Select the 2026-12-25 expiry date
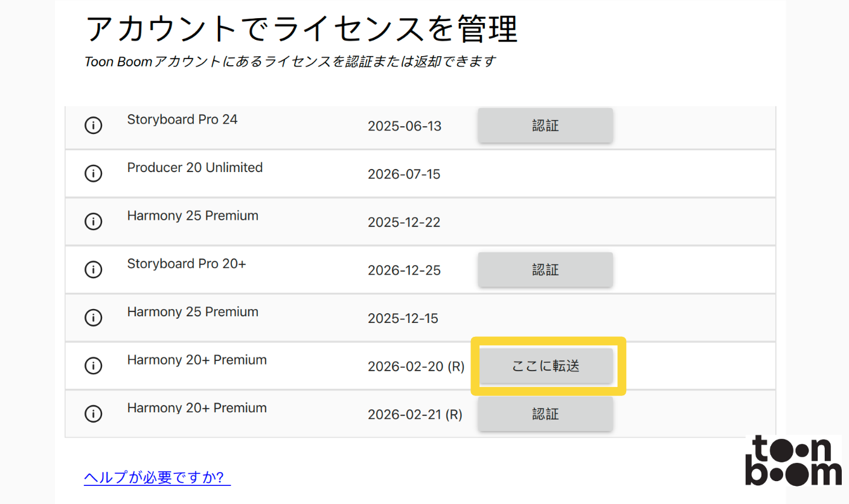Viewport: 849px width, 504px height. pyautogui.click(x=404, y=270)
